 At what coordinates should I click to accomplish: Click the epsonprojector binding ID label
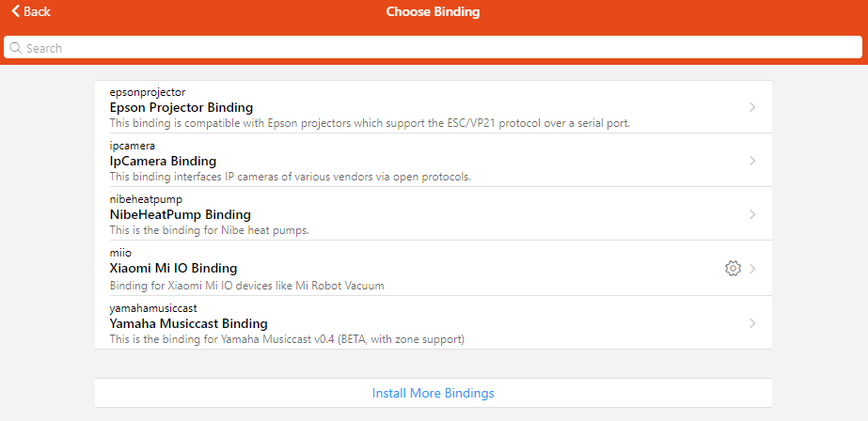click(x=147, y=92)
